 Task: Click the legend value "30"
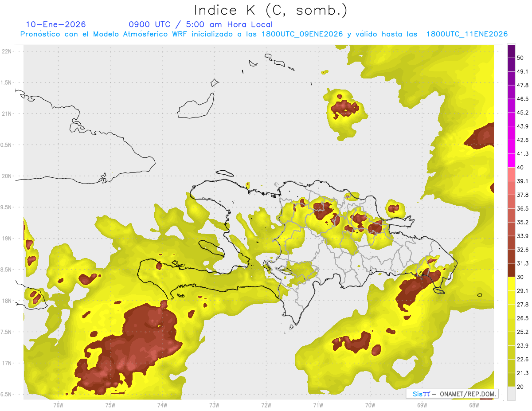click(x=520, y=277)
